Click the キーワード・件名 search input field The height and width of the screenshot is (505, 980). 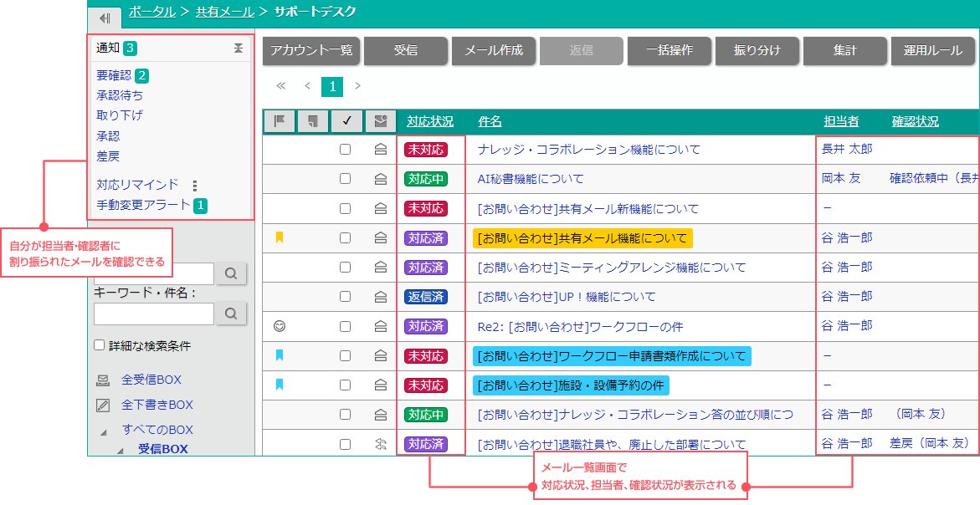(154, 314)
